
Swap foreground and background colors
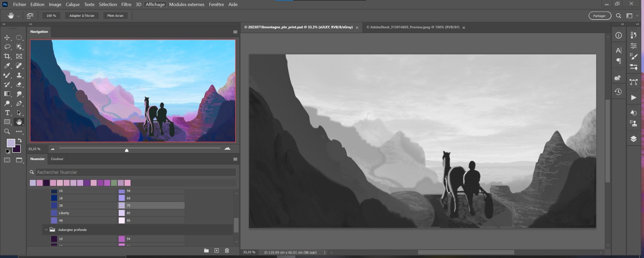coord(20,140)
